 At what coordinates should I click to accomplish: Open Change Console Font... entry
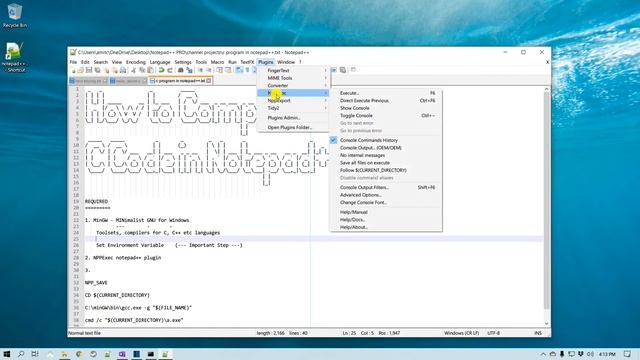click(386, 202)
